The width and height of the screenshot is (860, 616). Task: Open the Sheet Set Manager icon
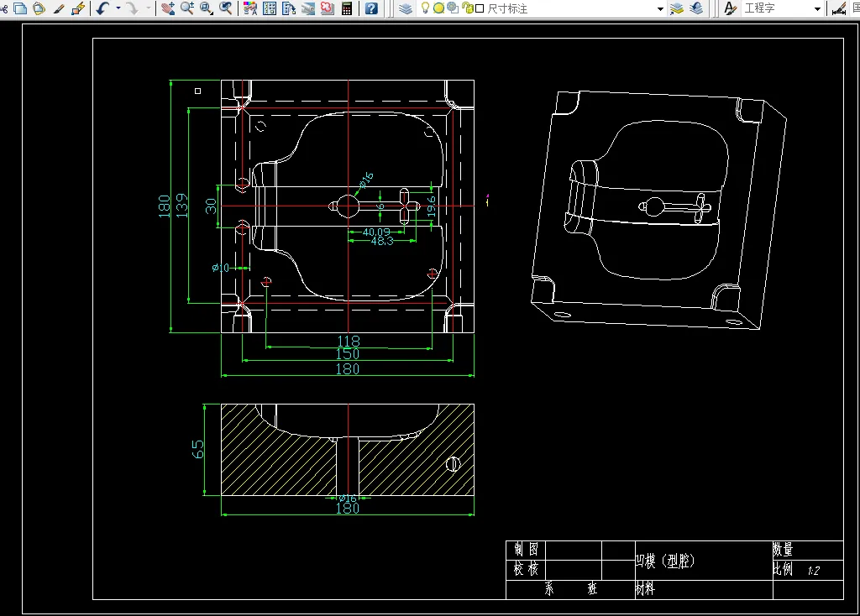pos(307,8)
